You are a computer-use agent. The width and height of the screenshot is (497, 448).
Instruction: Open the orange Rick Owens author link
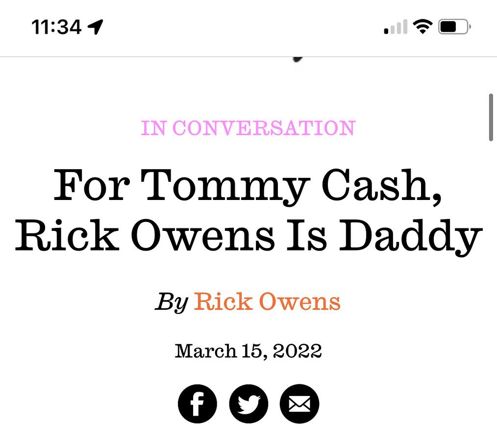point(267,301)
